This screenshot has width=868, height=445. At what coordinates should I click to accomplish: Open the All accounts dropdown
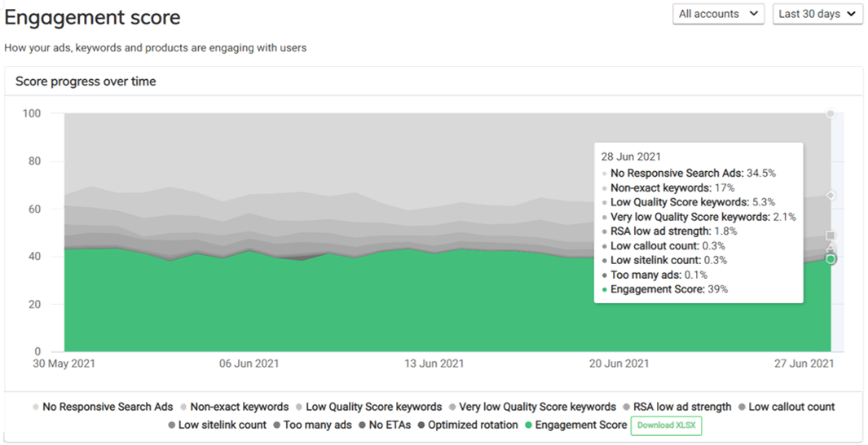(x=719, y=14)
